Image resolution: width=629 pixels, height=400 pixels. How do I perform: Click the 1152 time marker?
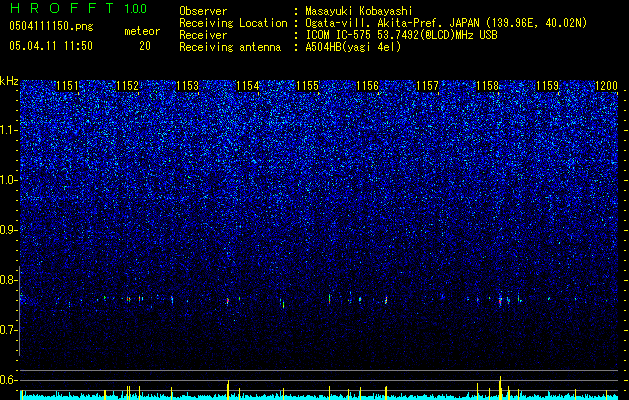pyautogui.click(x=127, y=86)
